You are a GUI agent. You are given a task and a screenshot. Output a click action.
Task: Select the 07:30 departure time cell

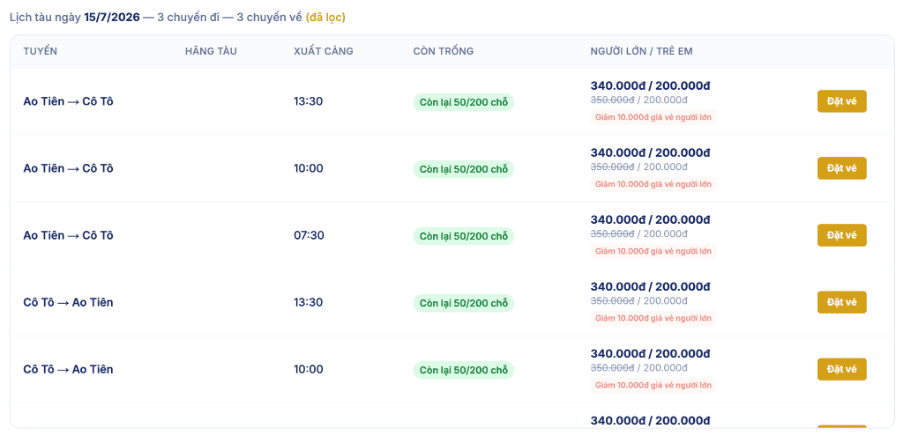click(309, 235)
